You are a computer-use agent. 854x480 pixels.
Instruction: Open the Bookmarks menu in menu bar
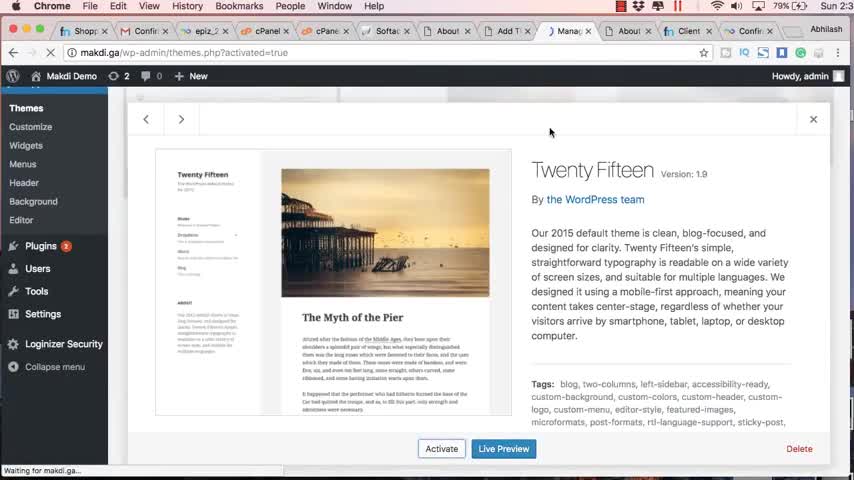pos(239,6)
